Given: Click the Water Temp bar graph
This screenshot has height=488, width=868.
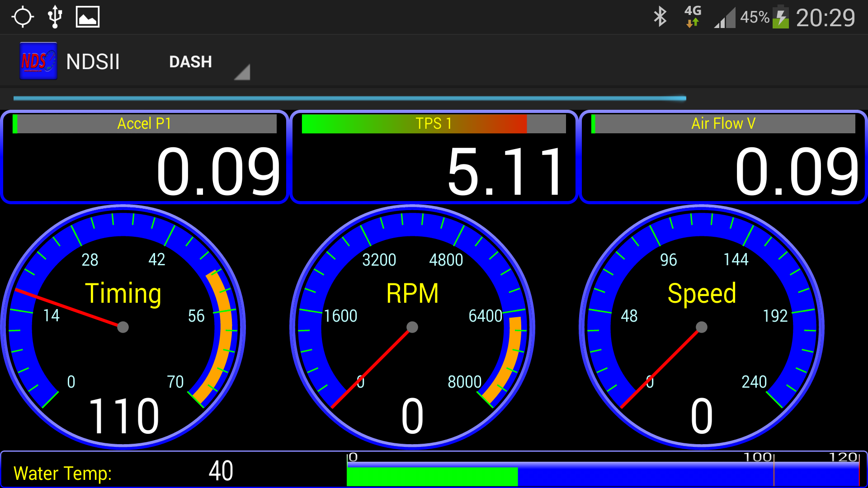Looking at the screenshot, I should [603, 474].
